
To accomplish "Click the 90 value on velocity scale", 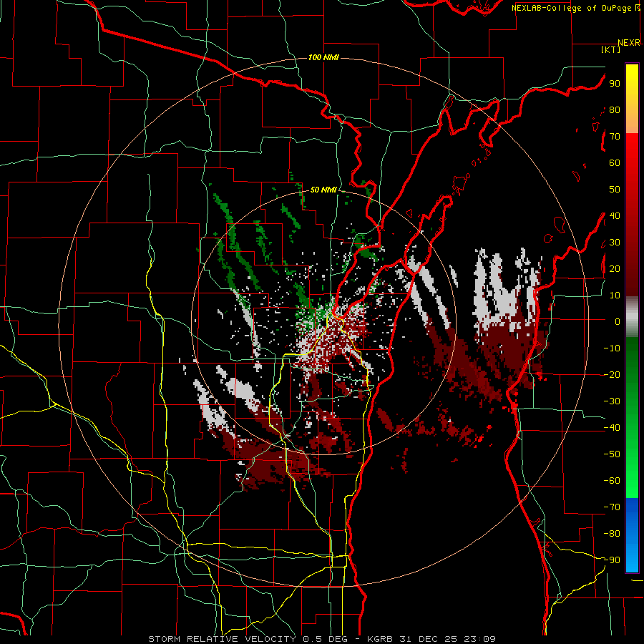I will (x=615, y=84).
